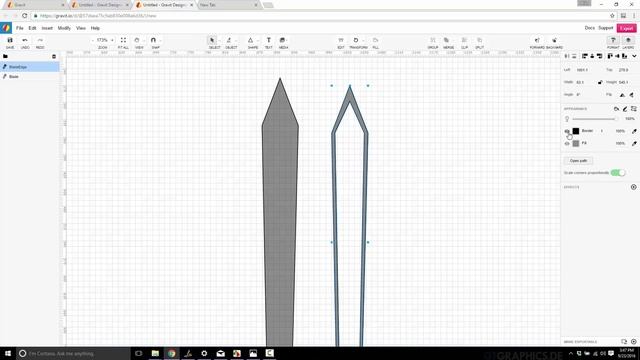Decrease zoom with minus button
640x360 pixels.
coord(93,40)
